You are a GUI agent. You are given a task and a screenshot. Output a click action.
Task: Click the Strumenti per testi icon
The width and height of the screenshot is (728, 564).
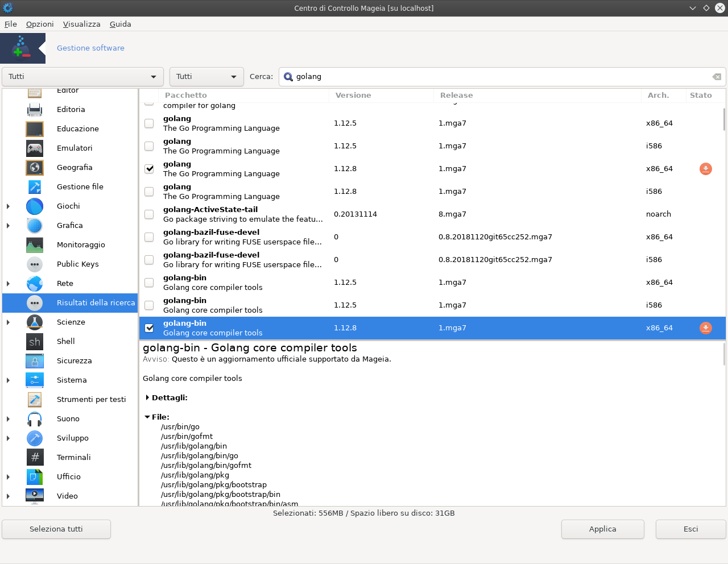(35, 399)
